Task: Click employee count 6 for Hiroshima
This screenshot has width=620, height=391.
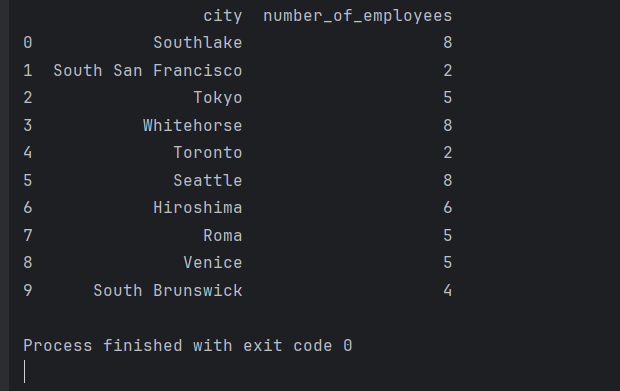Action: 448,208
